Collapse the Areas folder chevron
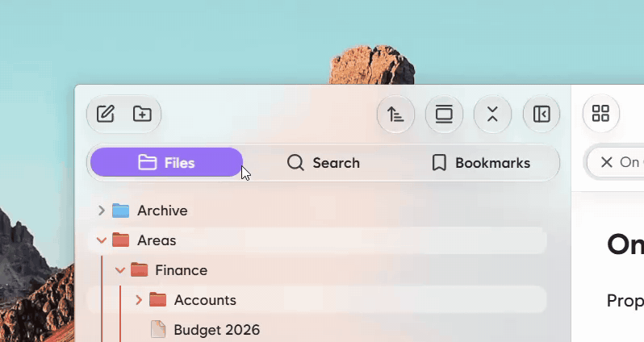 coord(102,240)
